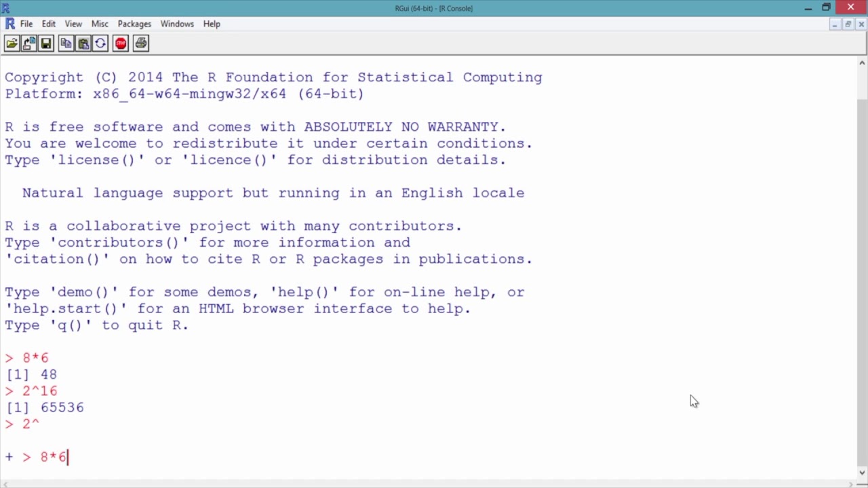Click the line starting "Type 'demo()'"
Image resolution: width=868 pixels, height=488 pixels.
[264, 292]
